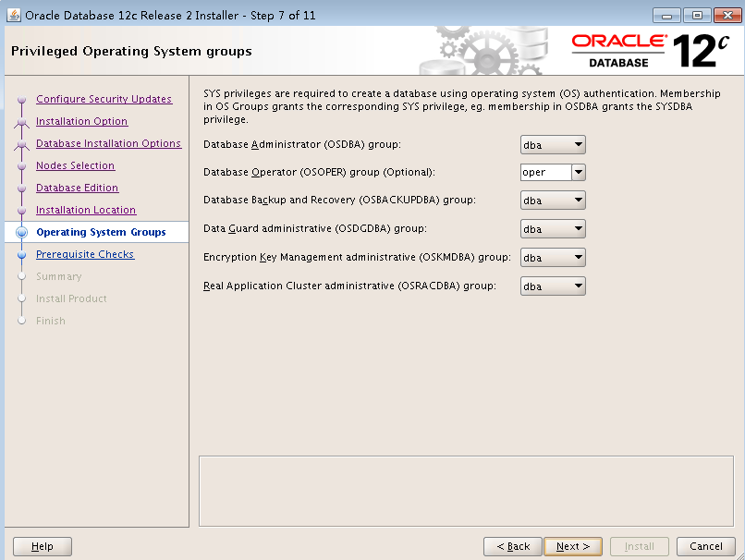This screenshot has height=560, width=745.
Task: Select the current Operating System Groups step
Action: tap(101, 232)
